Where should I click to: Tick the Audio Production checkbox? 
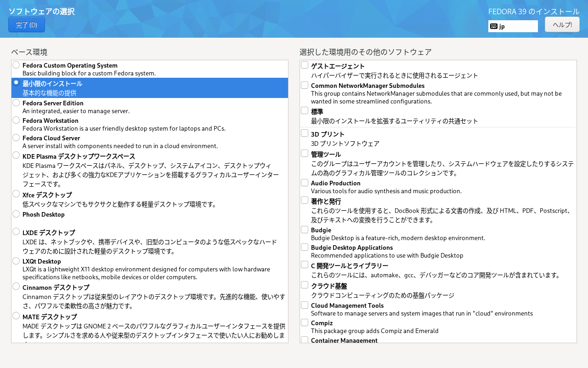pos(305,183)
